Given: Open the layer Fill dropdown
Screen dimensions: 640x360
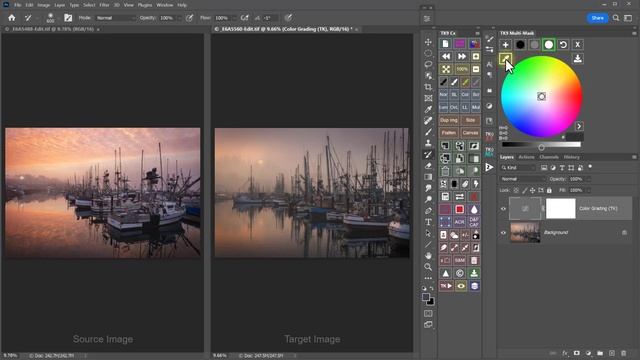Looking at the screenshot, I should [588, 190].
